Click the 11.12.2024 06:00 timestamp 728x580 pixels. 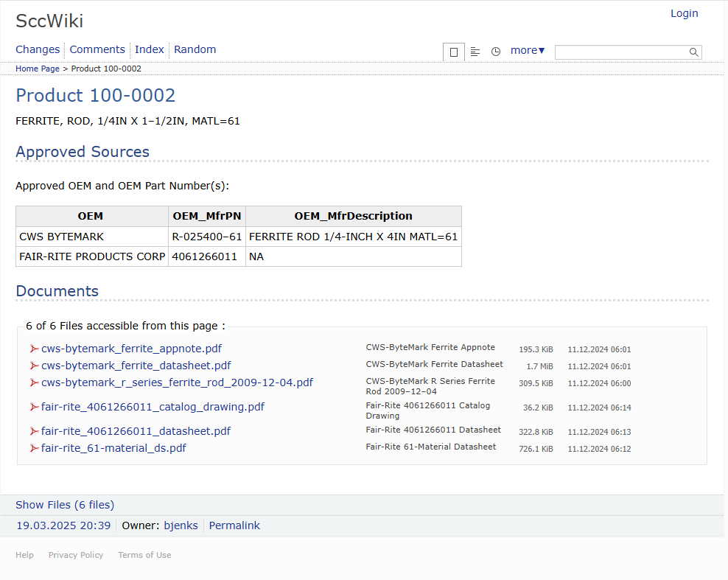pos(599,383)
